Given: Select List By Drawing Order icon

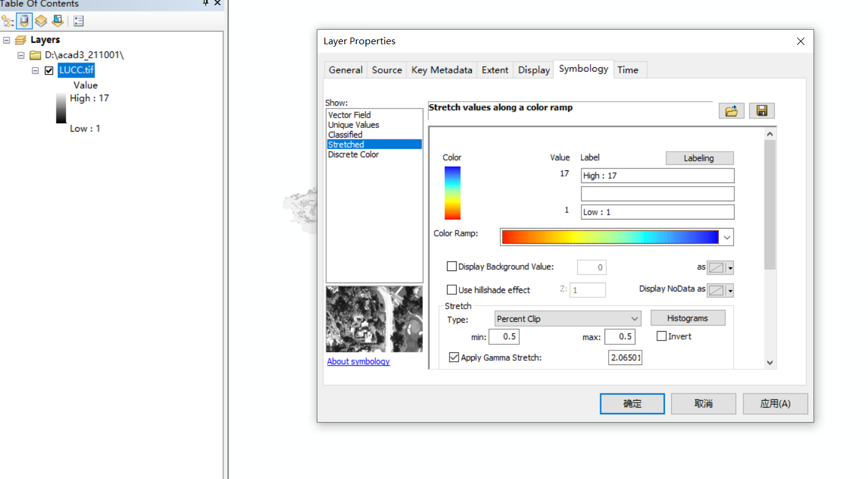Looking at the screenshot, I should click(7, 21).
